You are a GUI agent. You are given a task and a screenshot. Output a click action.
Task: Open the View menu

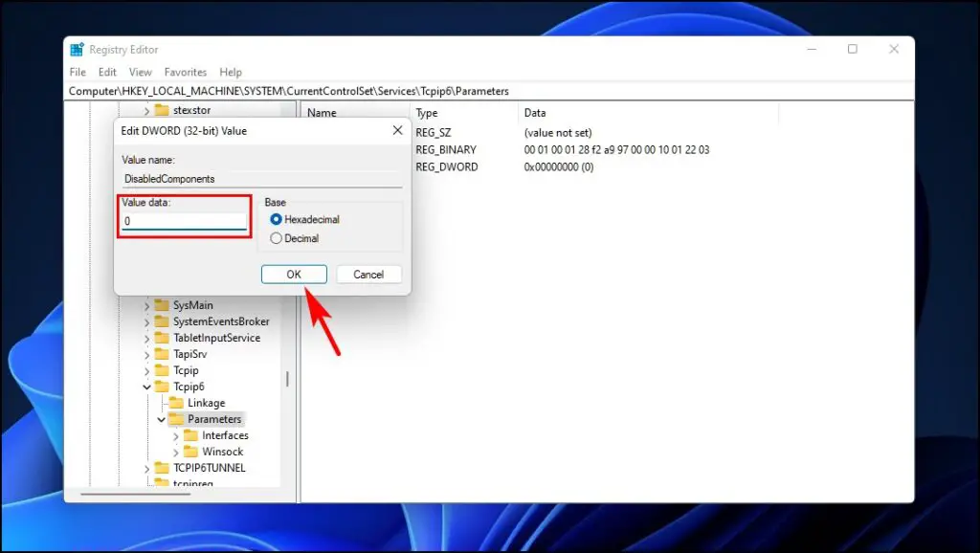(140, 72)
